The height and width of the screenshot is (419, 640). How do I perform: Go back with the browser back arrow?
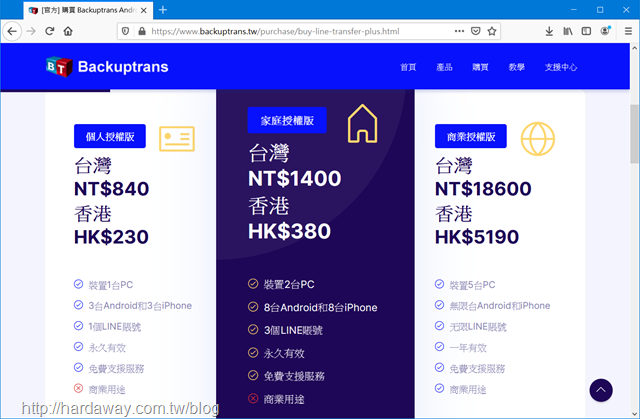(12, 31)
